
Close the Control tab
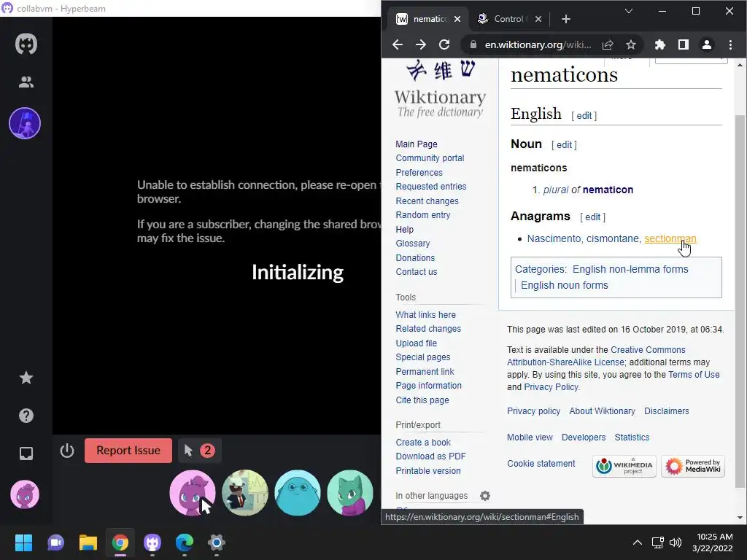click(x=538, y=19)
